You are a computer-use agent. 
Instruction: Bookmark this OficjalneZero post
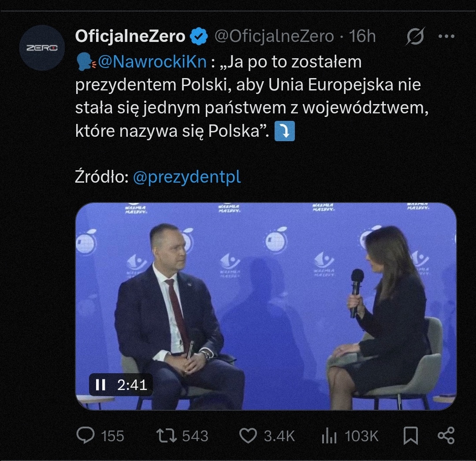(x=411, y=436)
